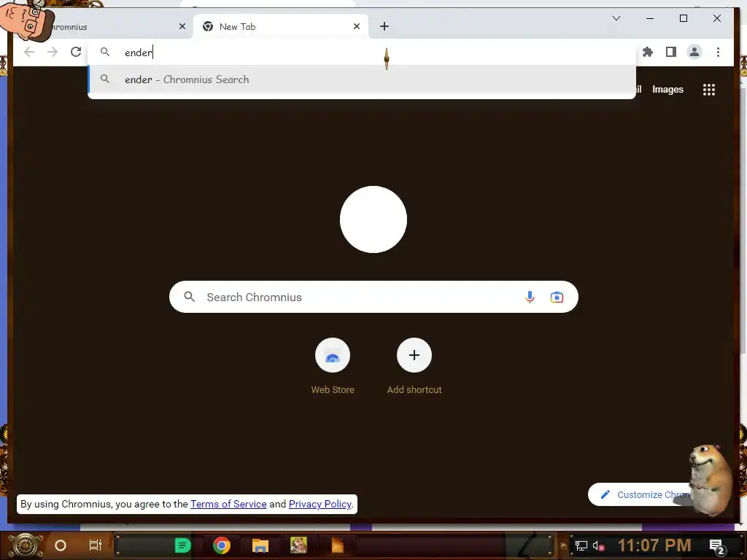Image resolution: width=747 pixels, height=560 pixels.
Task: Open the Extensions puzzle icon
Action: (x=648, y=52)
